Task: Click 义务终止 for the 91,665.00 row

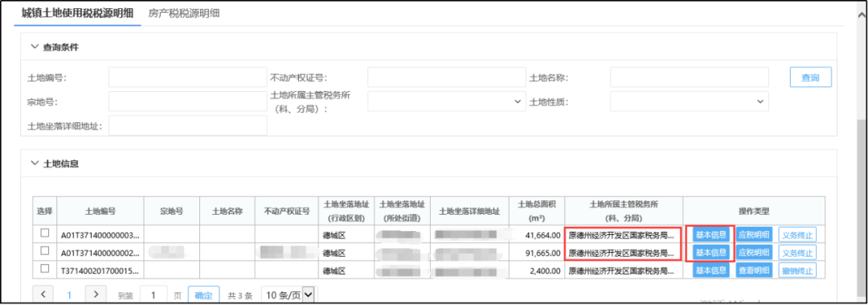Action: (798, 253)
